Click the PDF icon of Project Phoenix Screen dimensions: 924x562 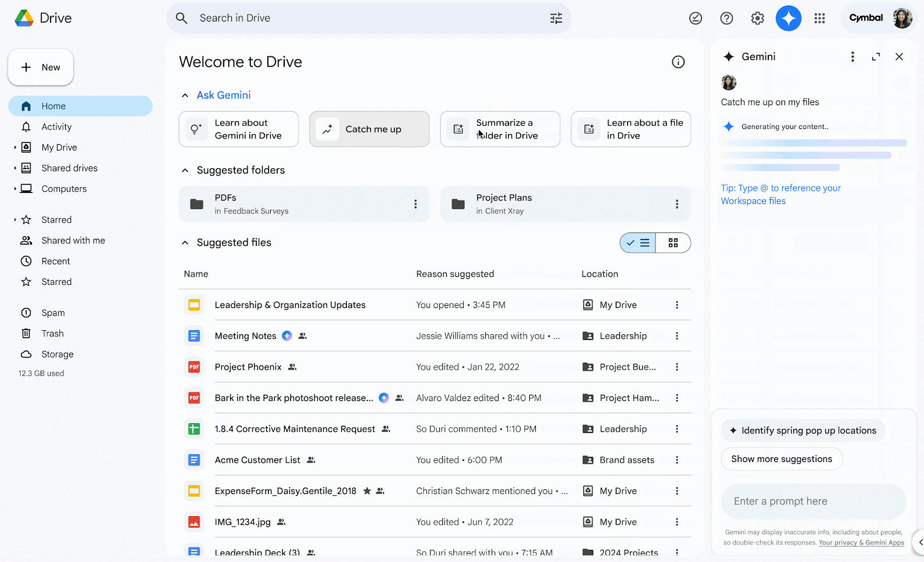[194, 367]
